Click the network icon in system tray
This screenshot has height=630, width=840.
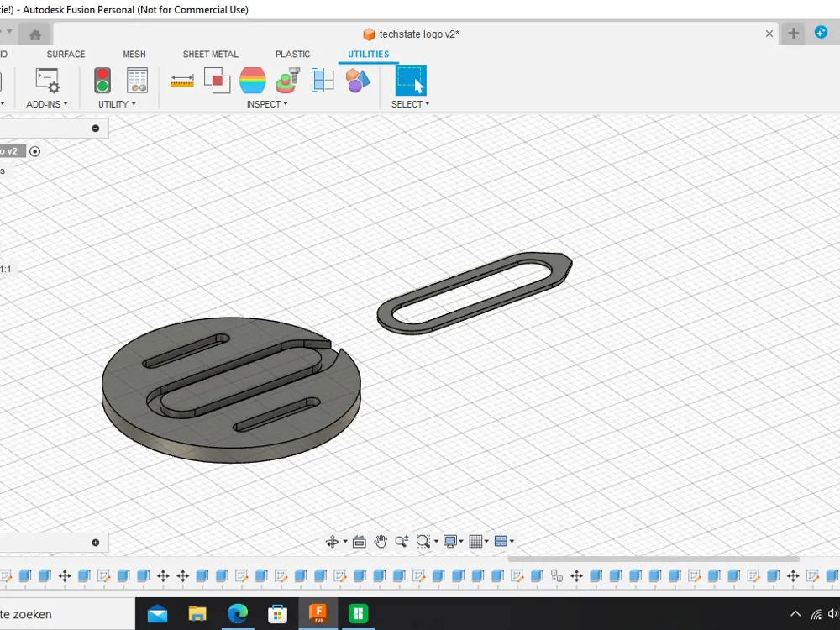(816, 615)
